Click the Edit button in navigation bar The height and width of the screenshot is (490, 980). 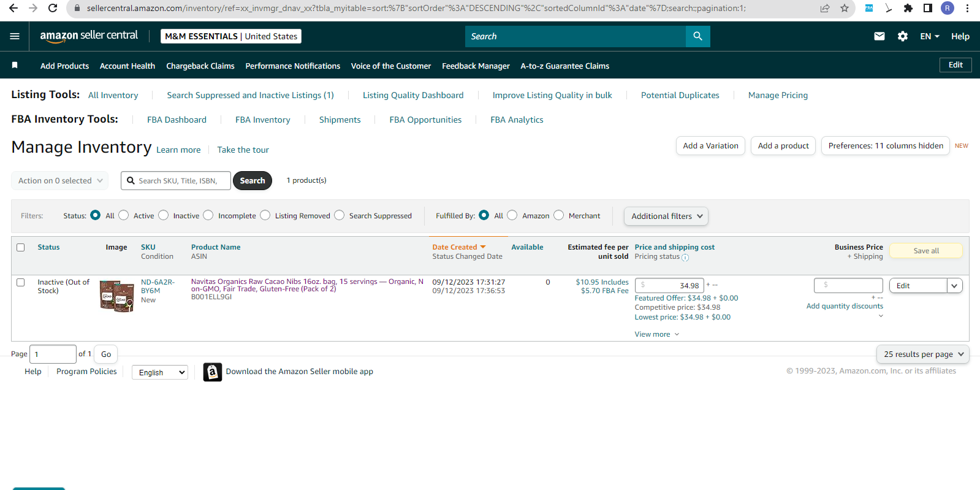click(955, 65)
